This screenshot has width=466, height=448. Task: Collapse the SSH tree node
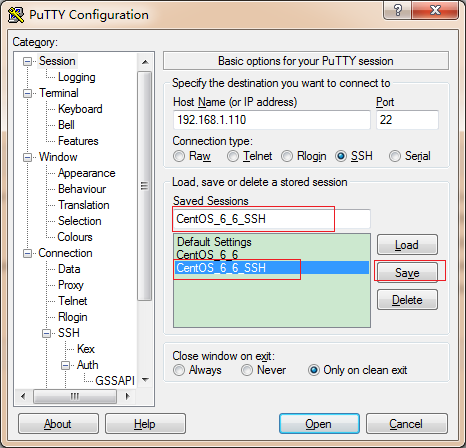pyautogui.click(x=47, y=333)
